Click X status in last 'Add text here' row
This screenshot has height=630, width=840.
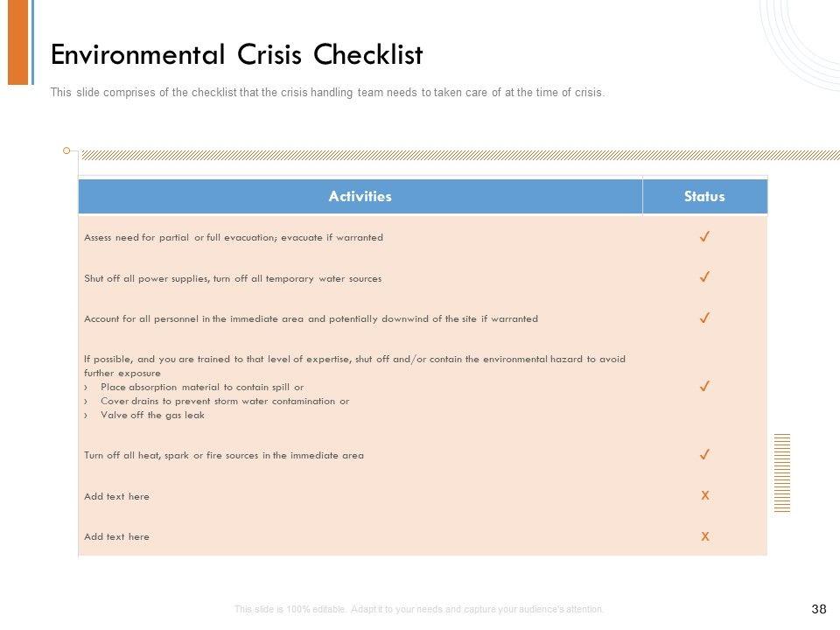point(704,536)
